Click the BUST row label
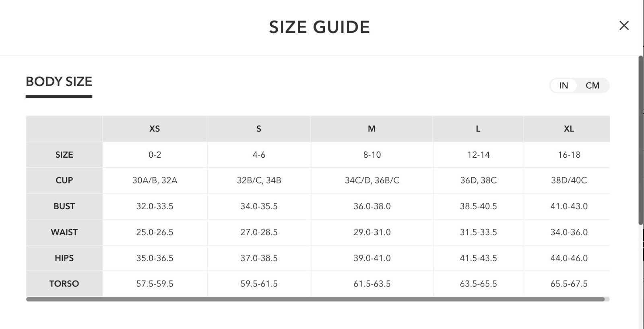This screenshot has width=644, height=329. coord(64,206)
